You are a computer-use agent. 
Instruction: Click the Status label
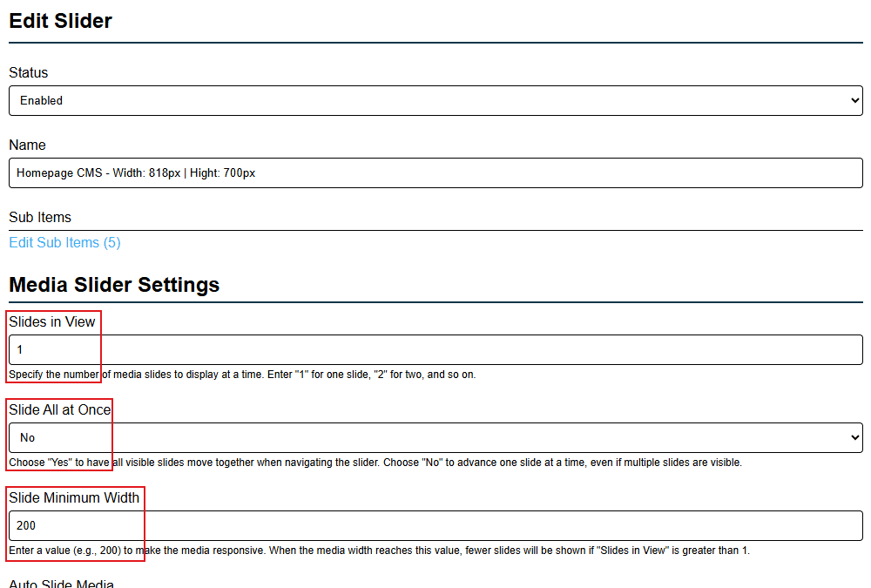pos(29,73)
